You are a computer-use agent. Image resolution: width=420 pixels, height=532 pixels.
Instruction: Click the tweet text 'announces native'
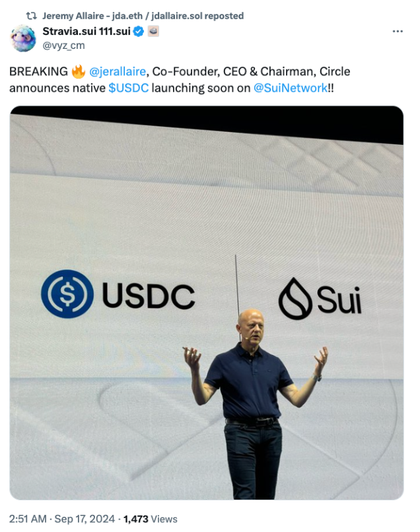click(57, 88)
